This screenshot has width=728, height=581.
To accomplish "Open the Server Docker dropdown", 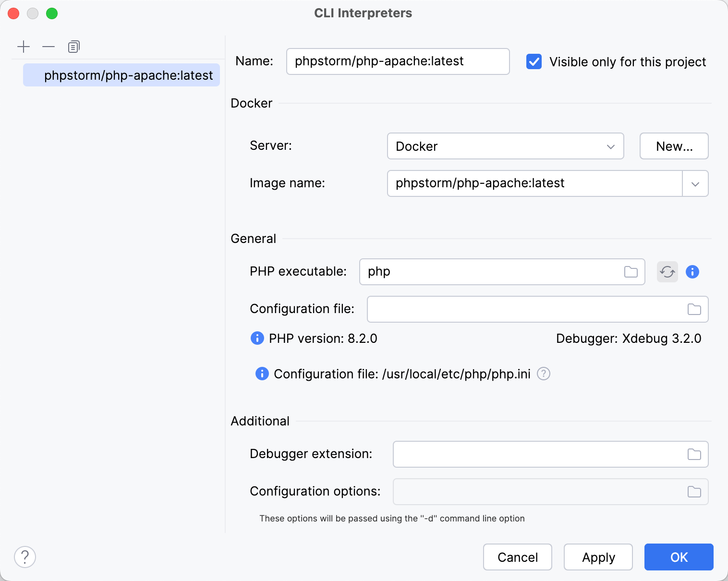I will click(x=505, y=146).
